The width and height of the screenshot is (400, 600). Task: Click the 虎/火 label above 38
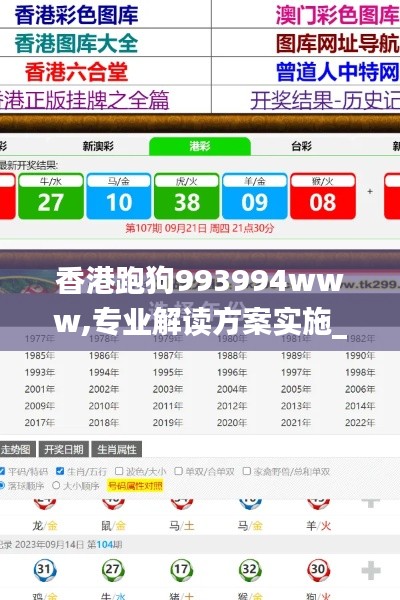tap(187, 181)
